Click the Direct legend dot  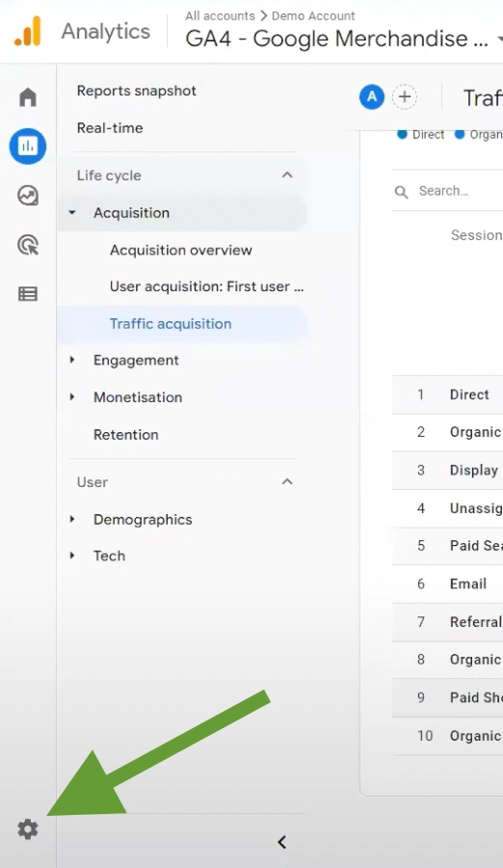tap(402, 134)
